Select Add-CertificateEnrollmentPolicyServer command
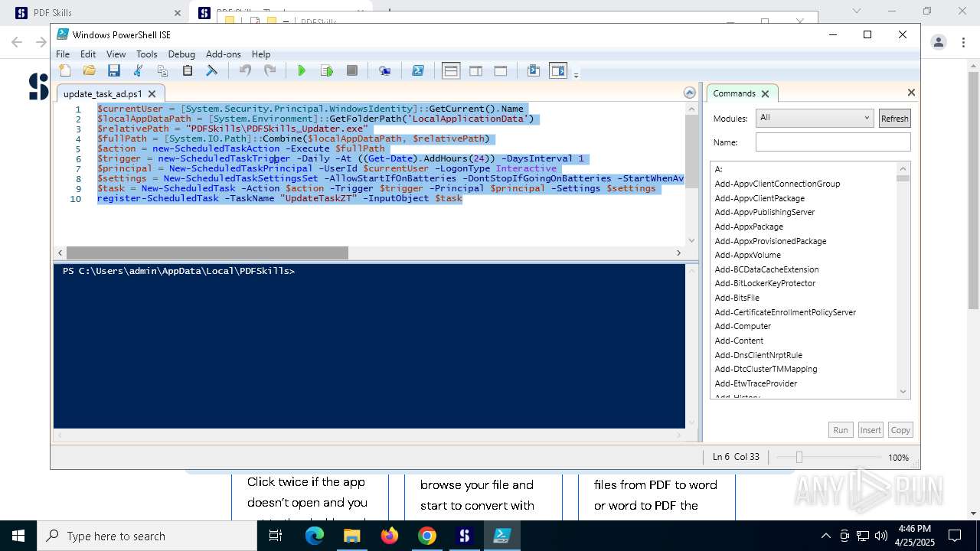This screenshot has width=980, height=551. pos(786,312)
